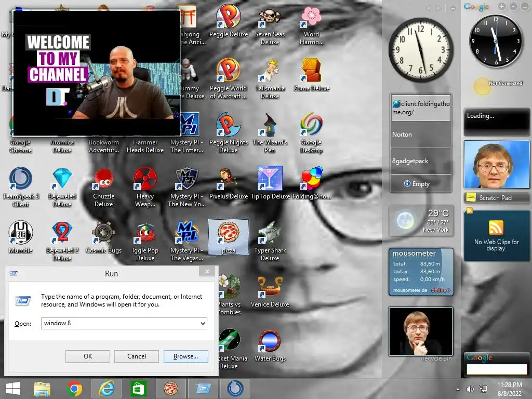
Task: Click Scratch Pad gadget title
Action: coord(495,198)
